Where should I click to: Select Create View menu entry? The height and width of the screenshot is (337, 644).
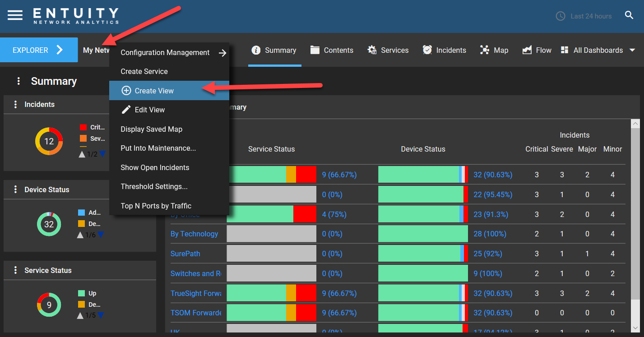tap(169, 91)
